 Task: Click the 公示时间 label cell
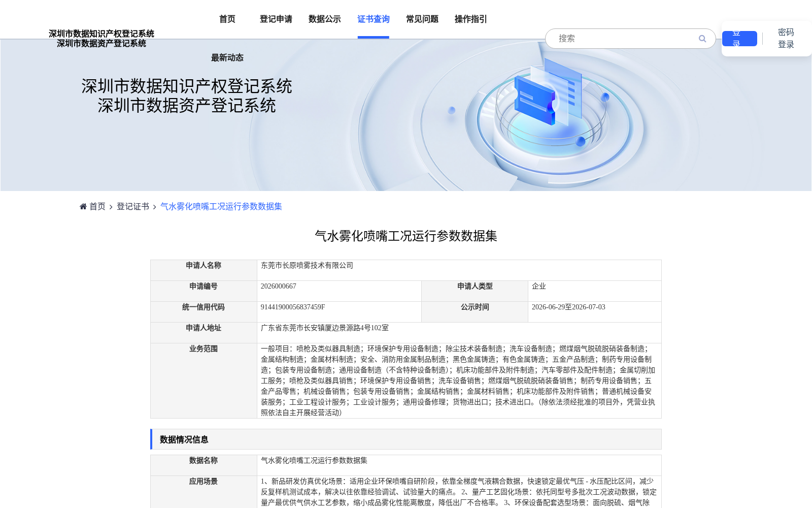(x=475, y=312)
